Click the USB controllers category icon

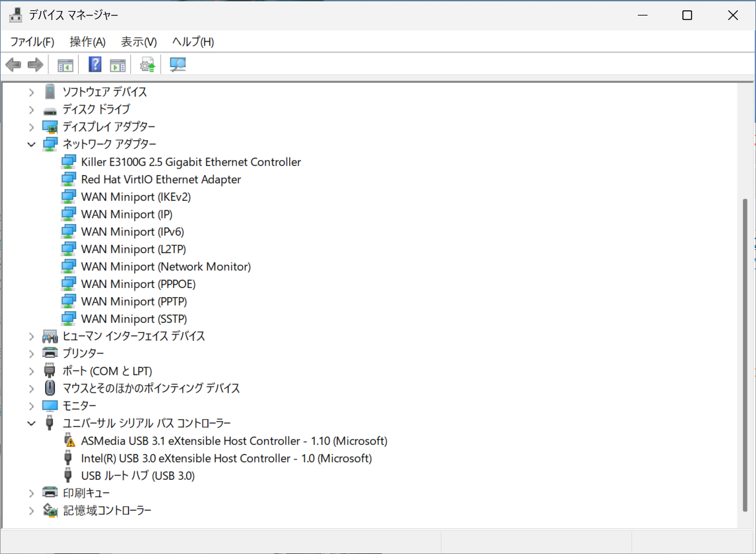click(x=49, y=422)
